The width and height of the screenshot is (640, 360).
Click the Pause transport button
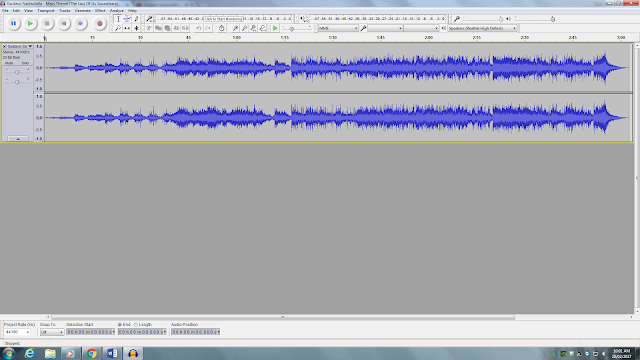tap(13, 24)
